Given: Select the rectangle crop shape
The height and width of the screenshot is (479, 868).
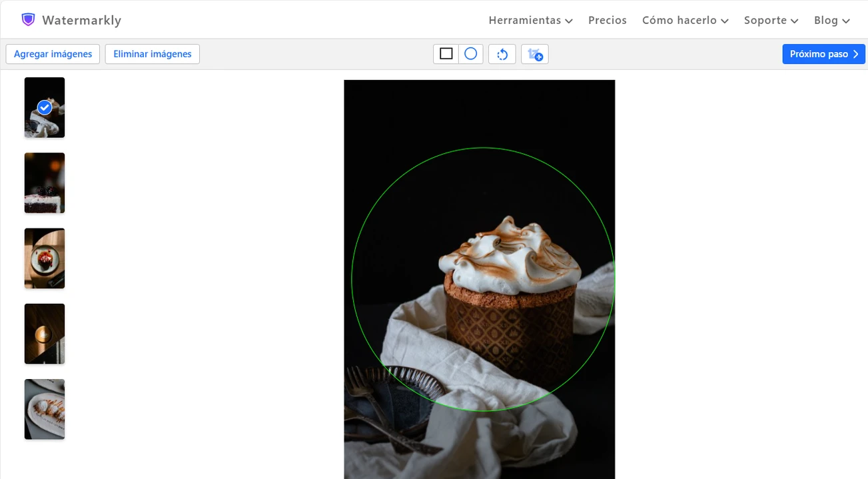Looking at the screenshot, I should [x=446, y=54].
